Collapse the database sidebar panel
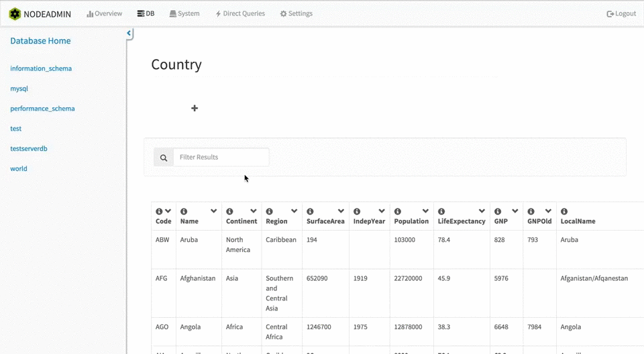Image resolution: width=644 pixels, height=354 pixels. [129, 34]
